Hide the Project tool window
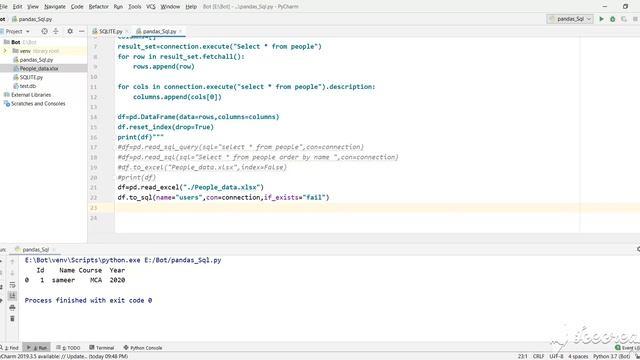The width and height of the screenshot is (640, 360). point(82,31)
